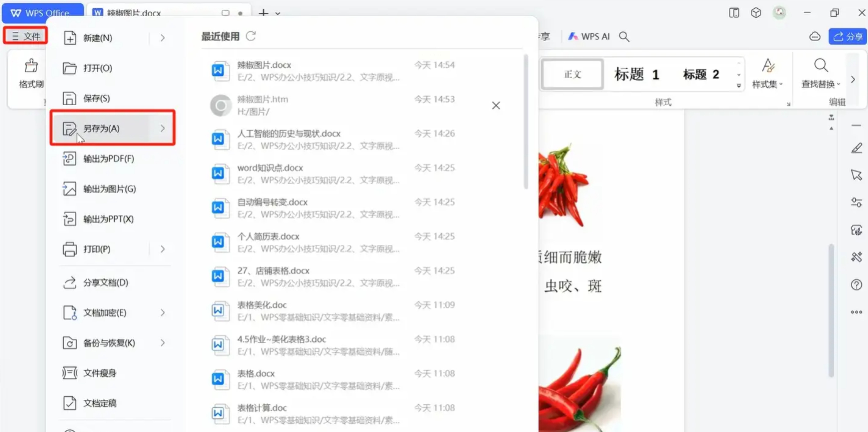Screen dimensions: 868x432
Task: Remove 辣椒图片.htm from recent list
Action: click(496, 106)
